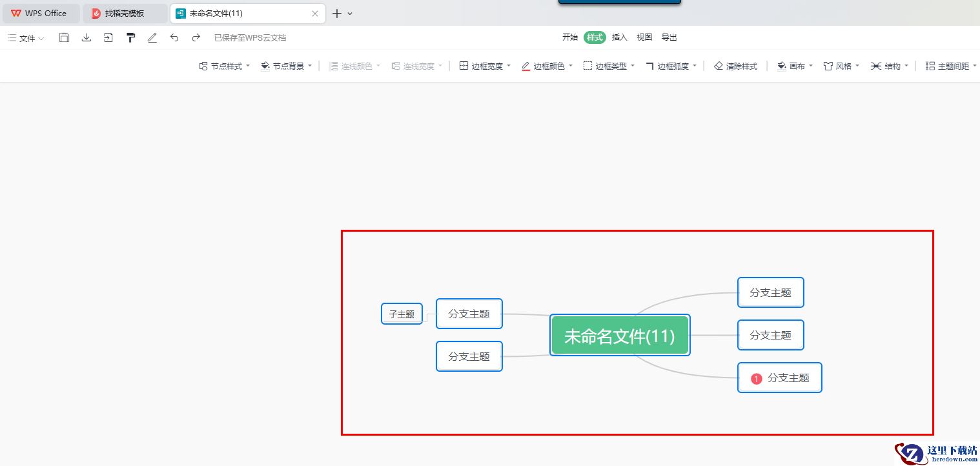980x466 pixels.
Task: Select the 子主题 node
Action: coord(402,314)
